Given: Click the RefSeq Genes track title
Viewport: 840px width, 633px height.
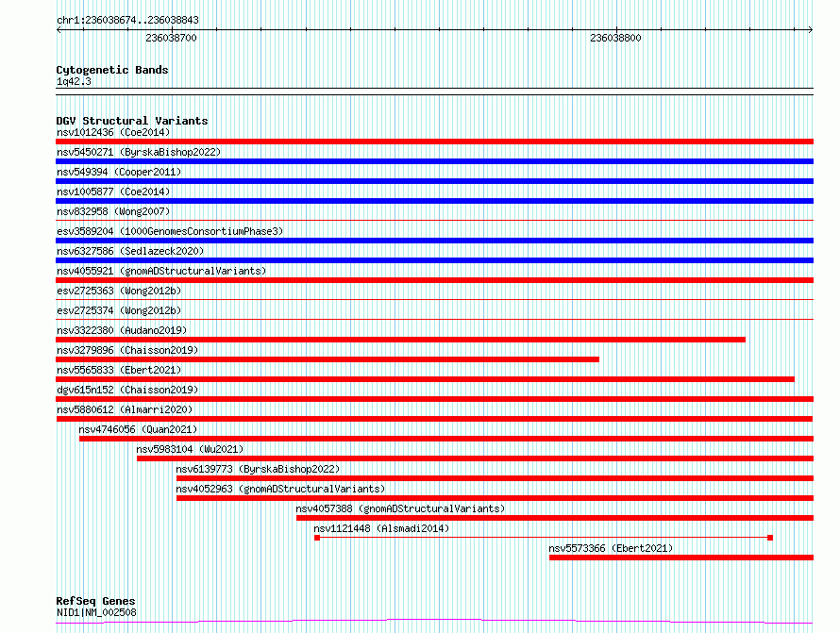Looking at the screenshot, I should point(95,601).
